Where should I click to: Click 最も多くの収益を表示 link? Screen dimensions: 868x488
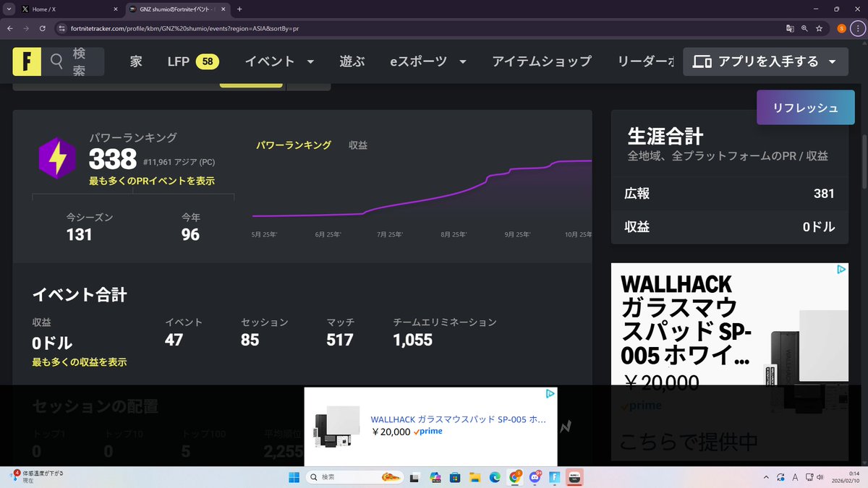coord(80,361)
